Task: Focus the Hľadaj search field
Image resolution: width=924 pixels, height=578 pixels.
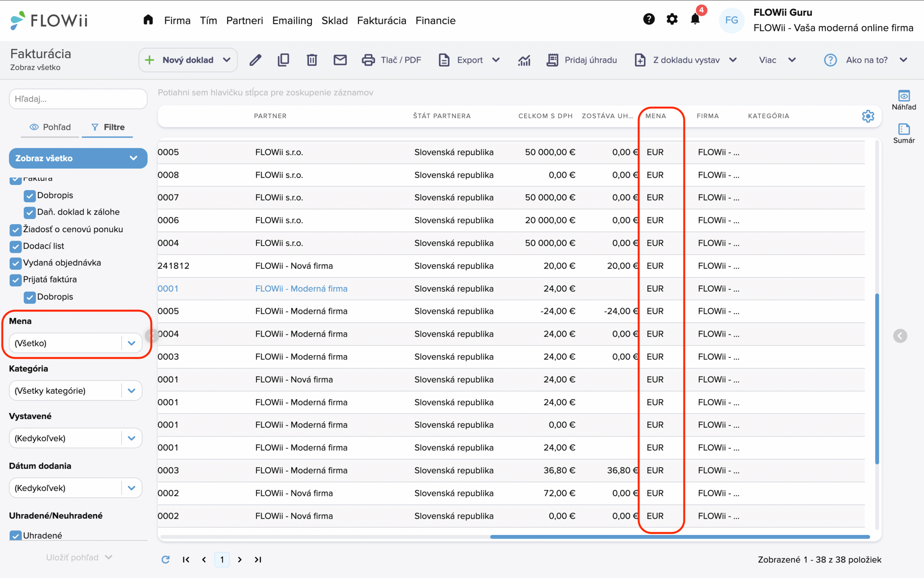Action: pyautogui.click(x=78, y=99)
